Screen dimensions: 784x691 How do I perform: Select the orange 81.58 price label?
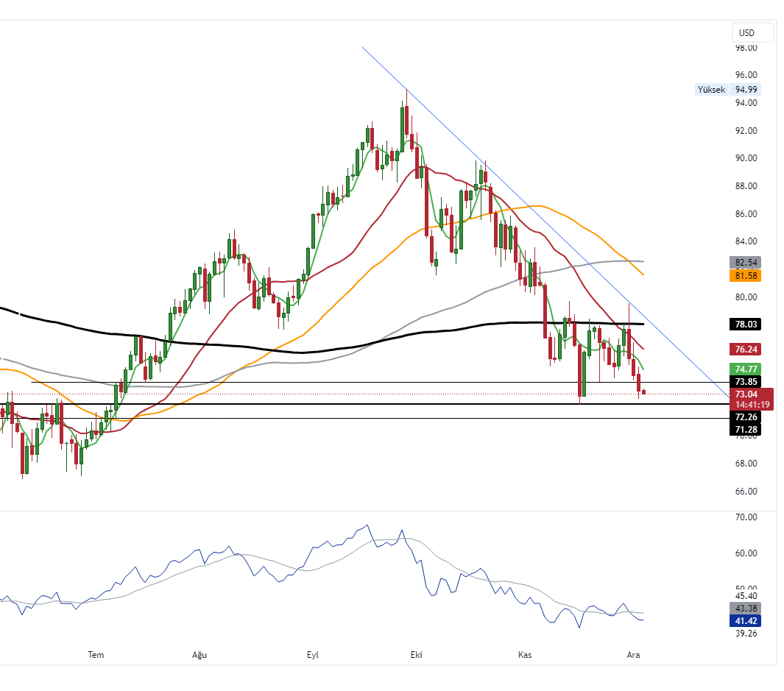point(745,275)
